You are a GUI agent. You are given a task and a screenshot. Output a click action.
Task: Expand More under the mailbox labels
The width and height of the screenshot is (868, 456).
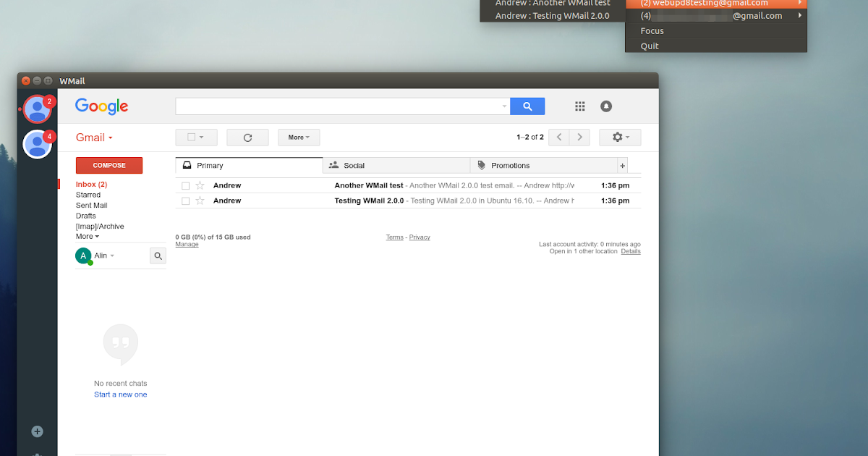86,236
